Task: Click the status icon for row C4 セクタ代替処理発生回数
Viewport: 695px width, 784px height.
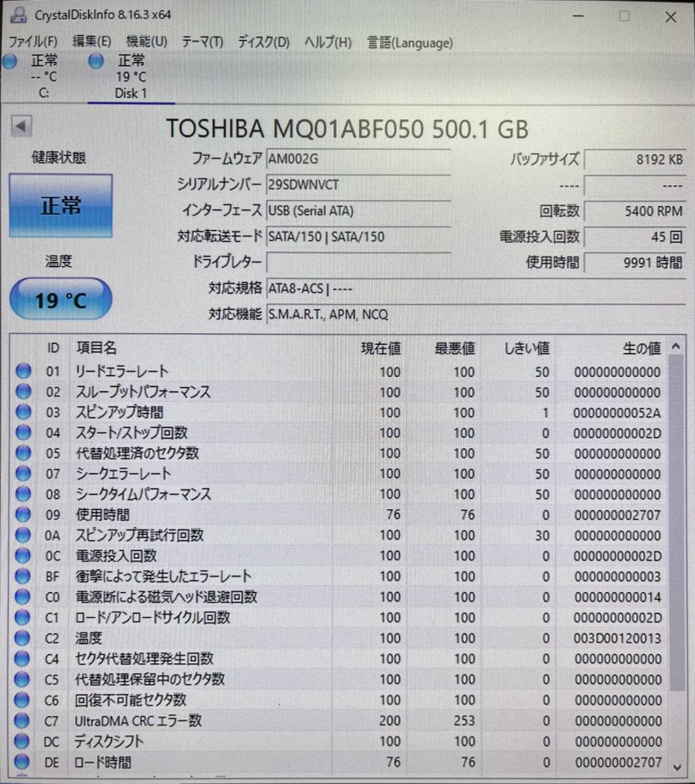Action: (24, 659)
